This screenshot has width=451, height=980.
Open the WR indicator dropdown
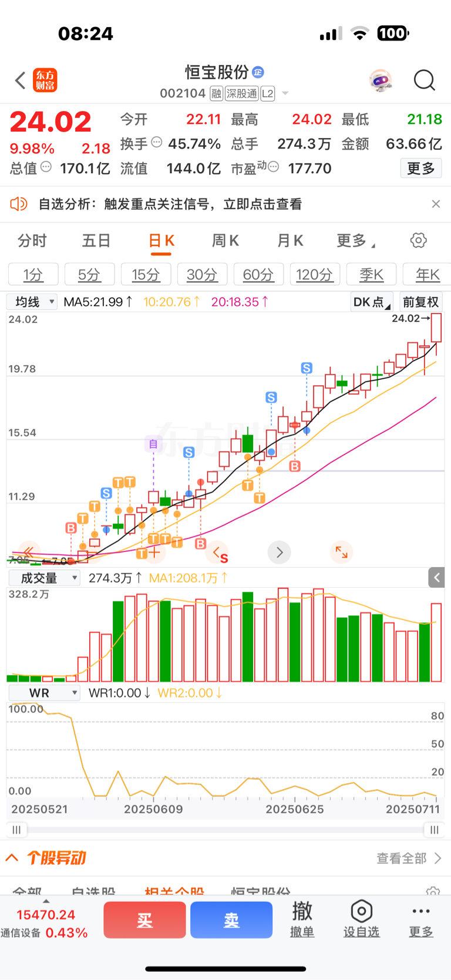tap(44, 693)
